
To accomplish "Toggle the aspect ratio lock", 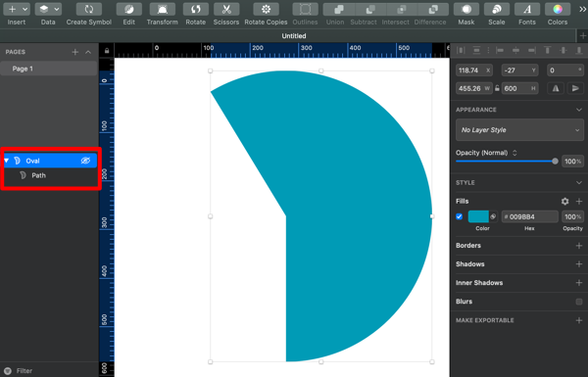I will tap(497, 88).
